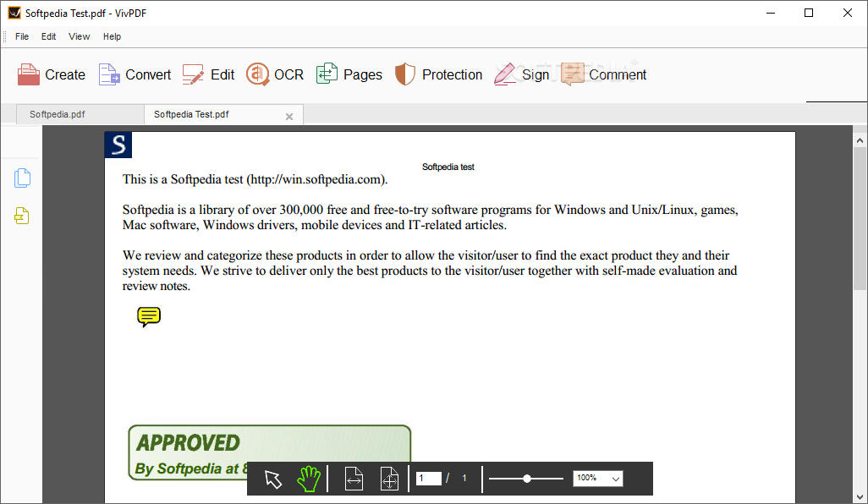The width and height of the screenshot is (868, 504).
Task: Click the vertical scrollbar up arrow
Action: click(x=860, y=140)
